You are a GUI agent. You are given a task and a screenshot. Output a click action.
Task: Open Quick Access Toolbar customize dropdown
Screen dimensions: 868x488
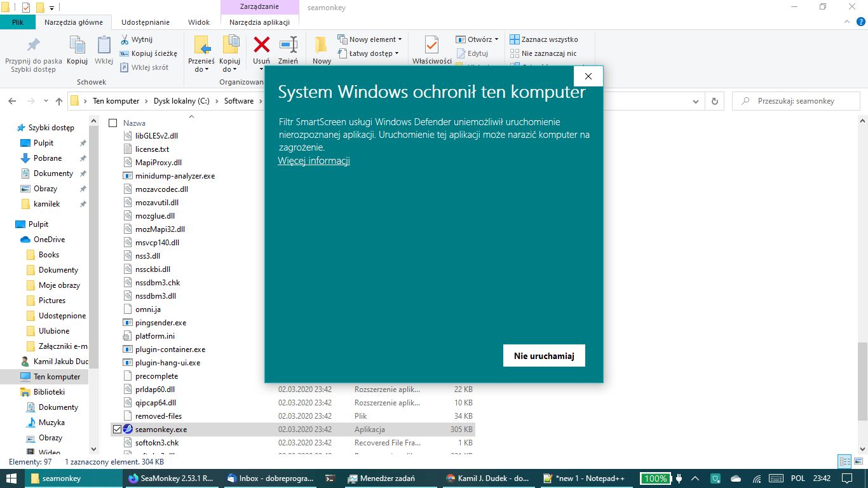click(51, 8)
